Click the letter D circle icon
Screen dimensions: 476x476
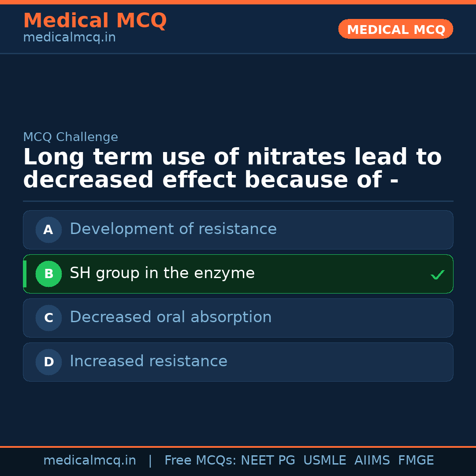(x=48, y=362)
